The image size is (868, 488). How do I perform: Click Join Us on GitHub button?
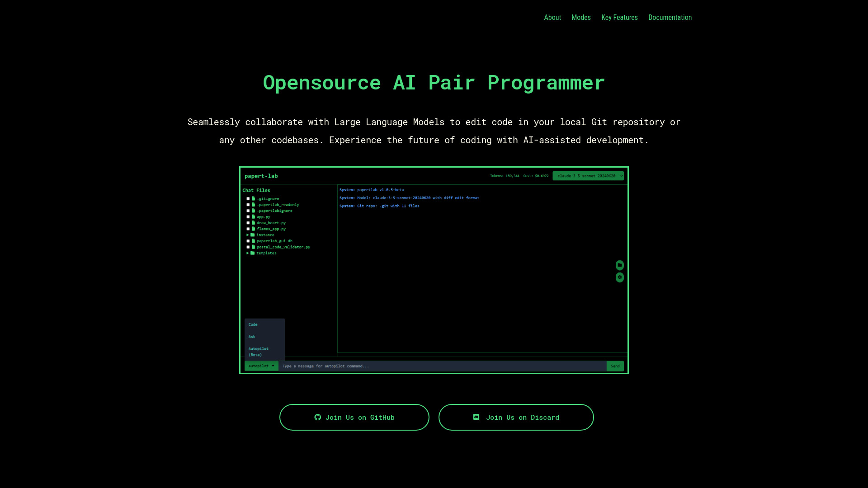point(354,417)
